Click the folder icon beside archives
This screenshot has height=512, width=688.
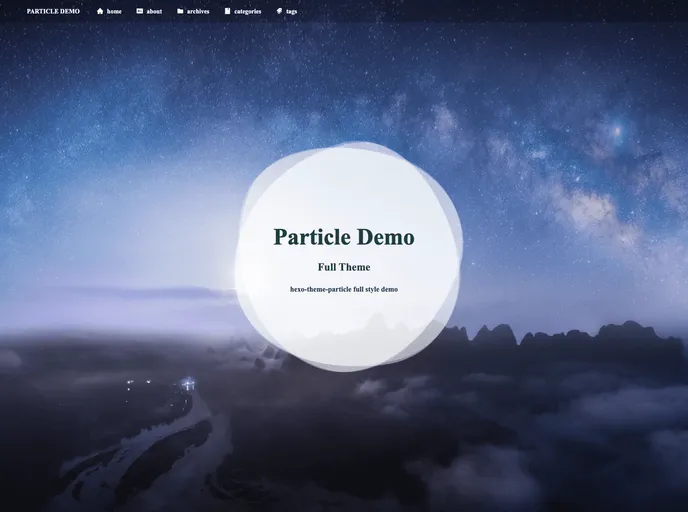coord(180,11)
